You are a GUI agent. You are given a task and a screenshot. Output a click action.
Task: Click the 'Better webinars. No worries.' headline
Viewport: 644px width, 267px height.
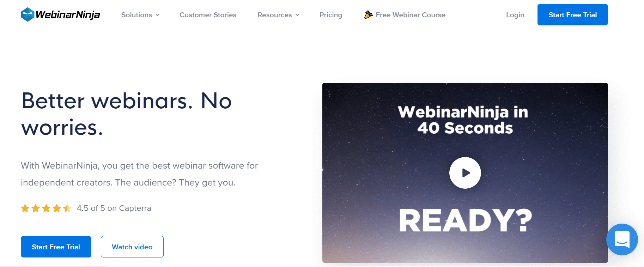coord(126,114)
